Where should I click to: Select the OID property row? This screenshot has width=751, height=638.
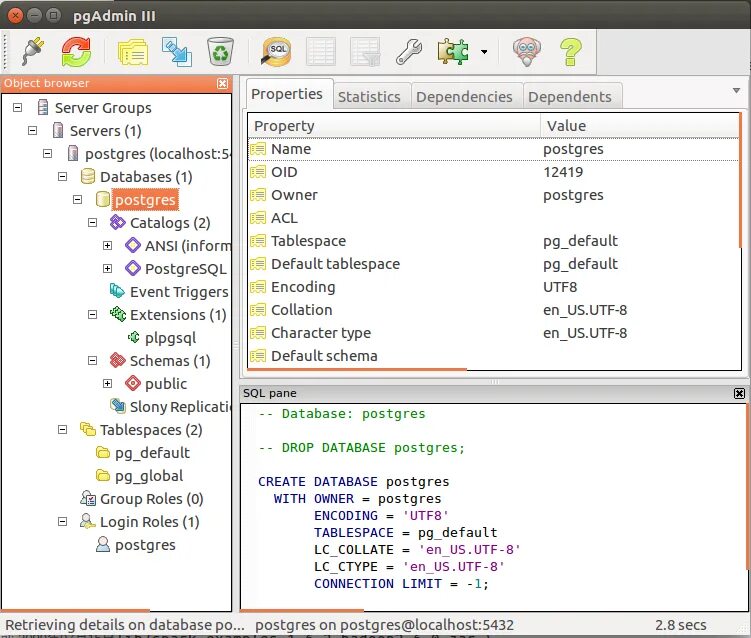493,172
